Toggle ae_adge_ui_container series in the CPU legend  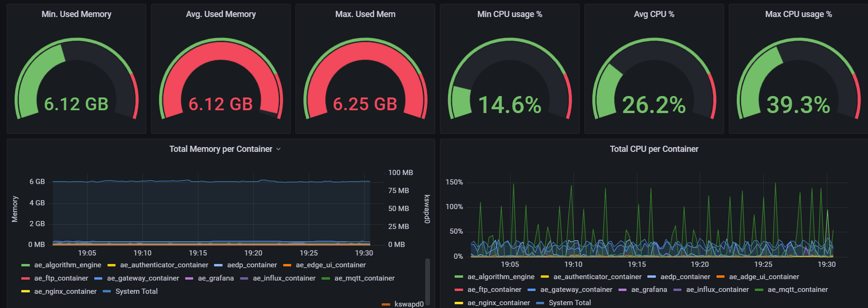click(x=764, y=277)
